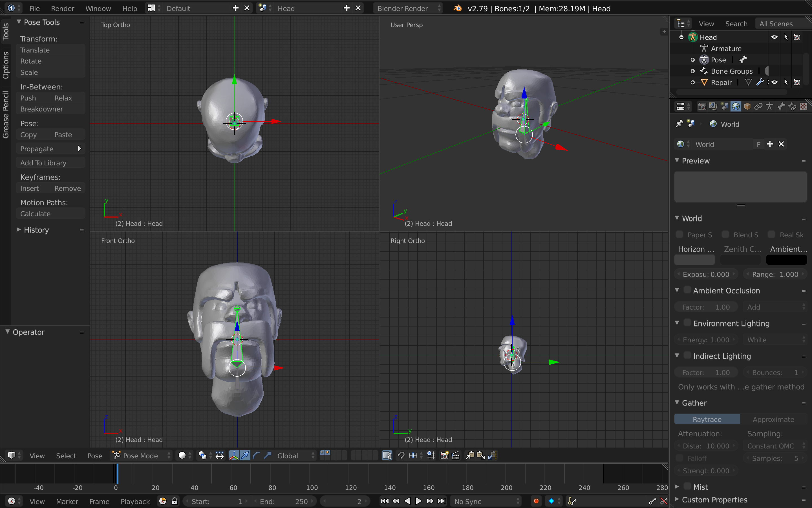Play the animation forward
Image resolution: width=812 pixels, height=508 pixels.
(419, 501)
